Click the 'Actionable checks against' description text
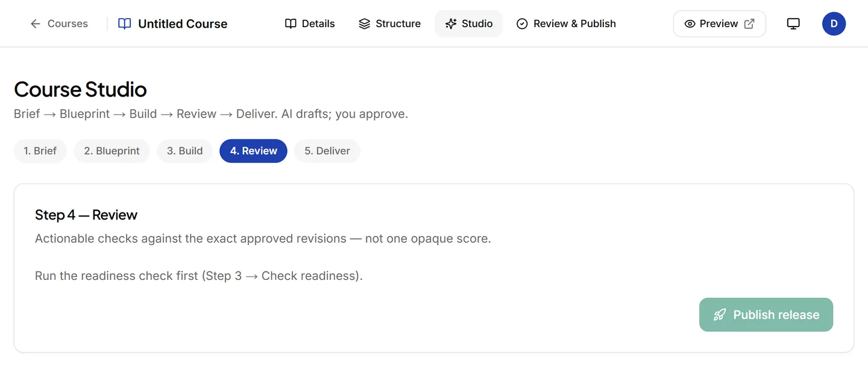Viewport: 868px width, 380px height. click(x=263, y=238)
